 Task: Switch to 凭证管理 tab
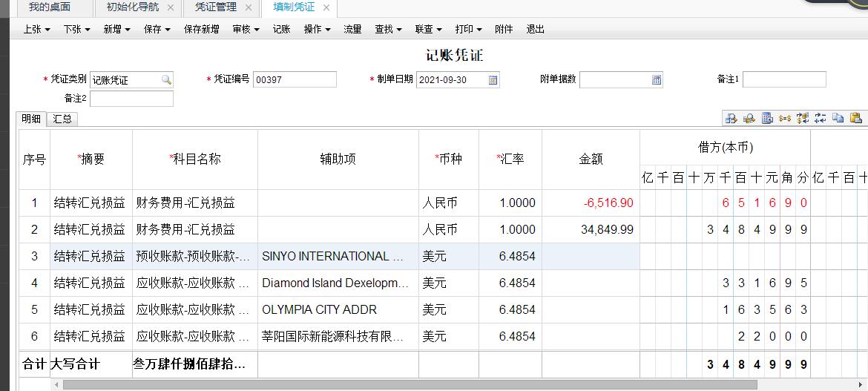[x=216, y=7]
